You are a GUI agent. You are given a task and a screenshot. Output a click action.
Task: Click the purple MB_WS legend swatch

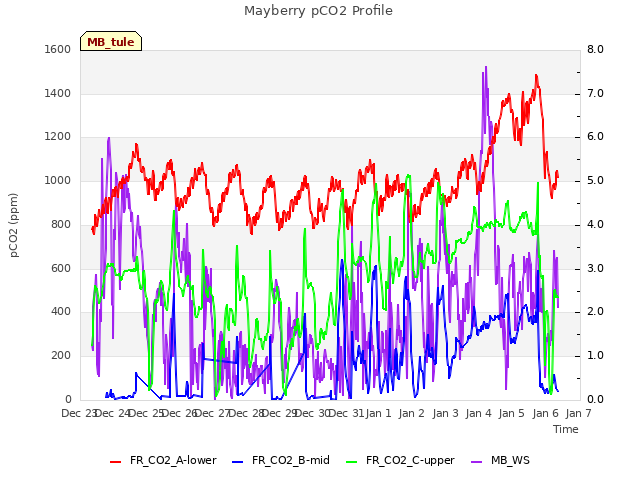point(477,462)
